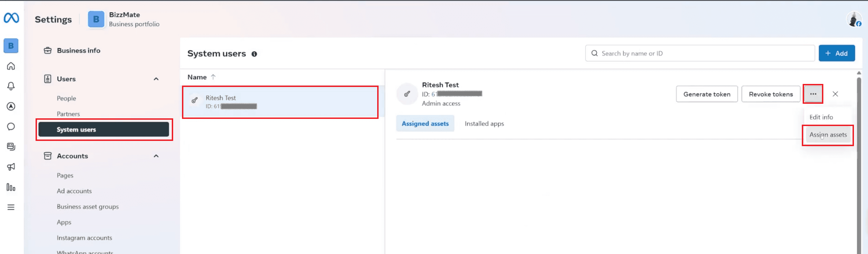The image size is (868, 254).
Task: Click the details panel vertical scrollbar
Action: [x=859, y=165]
